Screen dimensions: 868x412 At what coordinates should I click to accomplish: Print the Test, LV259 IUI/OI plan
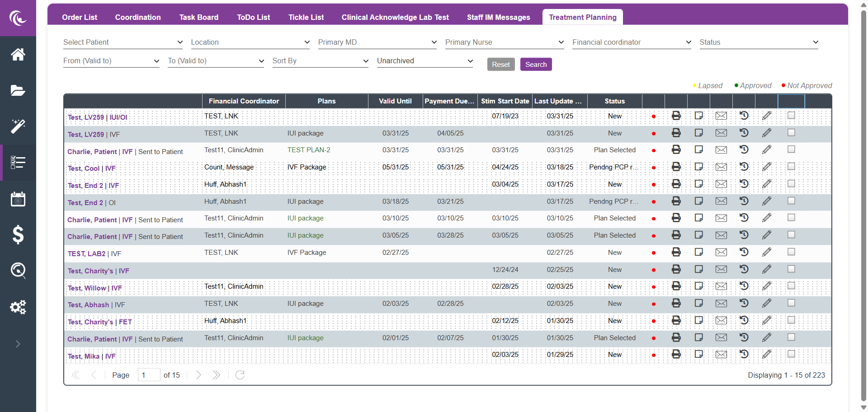point(676,116)
